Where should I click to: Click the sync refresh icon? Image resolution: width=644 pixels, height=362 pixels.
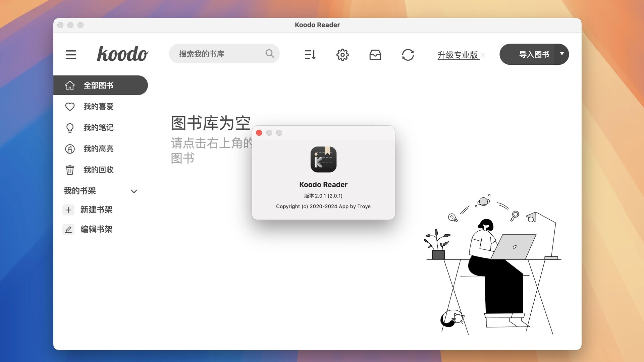pos(408,55)
